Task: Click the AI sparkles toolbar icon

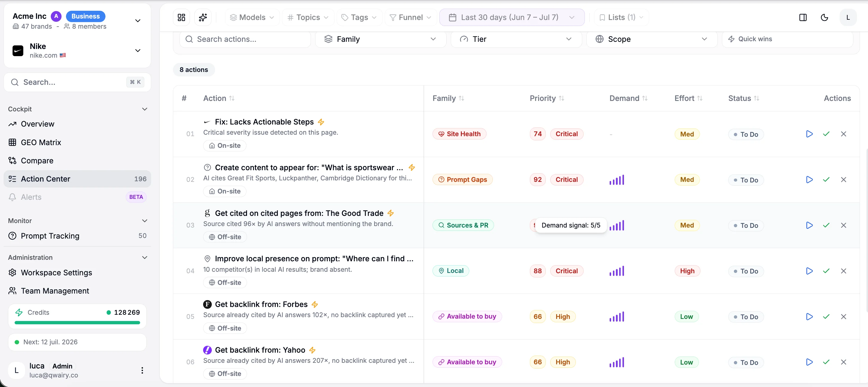Action: (x=203, y=18)
